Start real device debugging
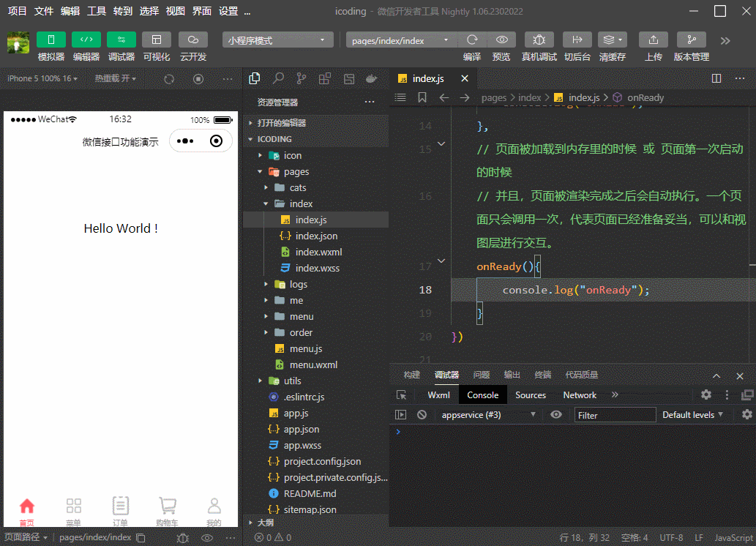756x546 pixels. pyautogui.click(x=539, y=40)
